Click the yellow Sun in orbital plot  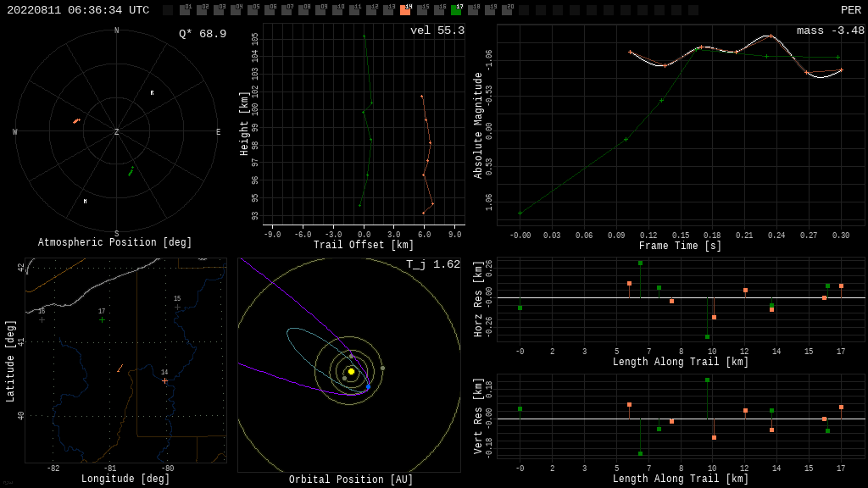pos(351,371)
